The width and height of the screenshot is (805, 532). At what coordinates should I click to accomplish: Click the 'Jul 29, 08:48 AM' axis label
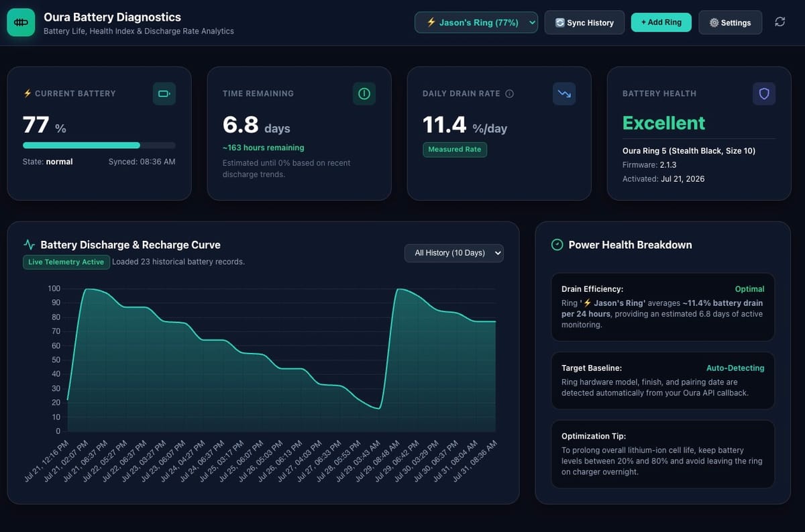pos(378,462)
